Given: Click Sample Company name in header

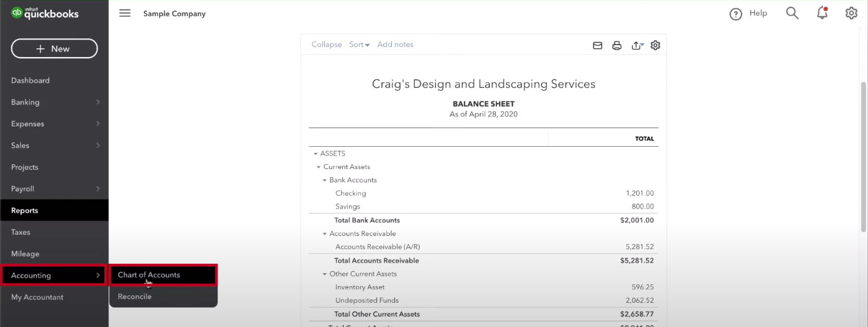Looking at the screenshot, I should 174,14.
